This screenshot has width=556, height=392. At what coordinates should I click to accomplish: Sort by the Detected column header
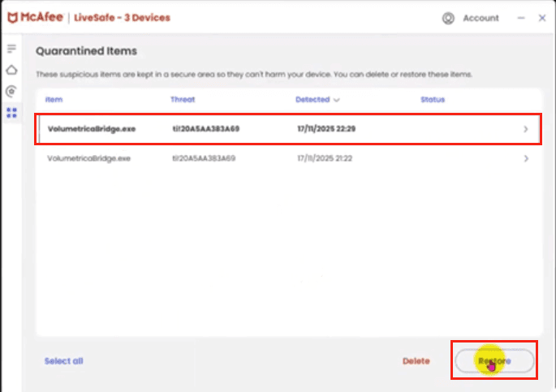click(312, 100)
